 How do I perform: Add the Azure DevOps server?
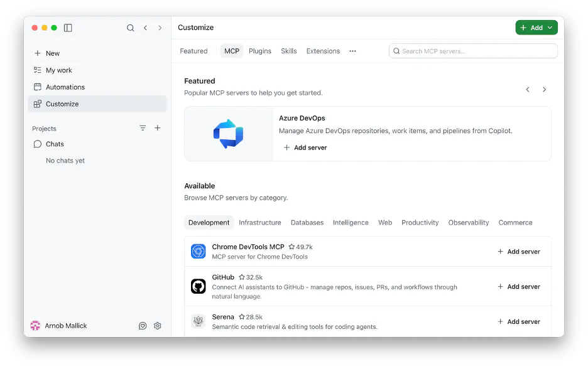305,147
